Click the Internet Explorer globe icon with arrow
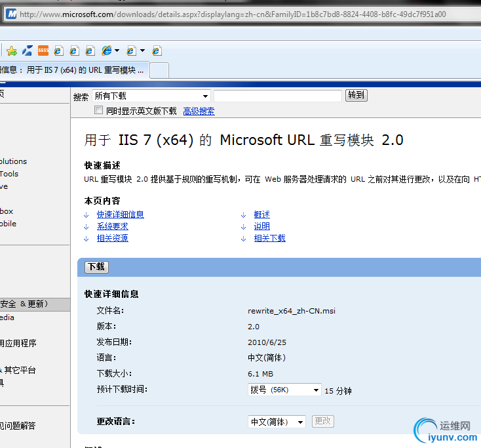This screenshot has width=481, height=448. 107,51
